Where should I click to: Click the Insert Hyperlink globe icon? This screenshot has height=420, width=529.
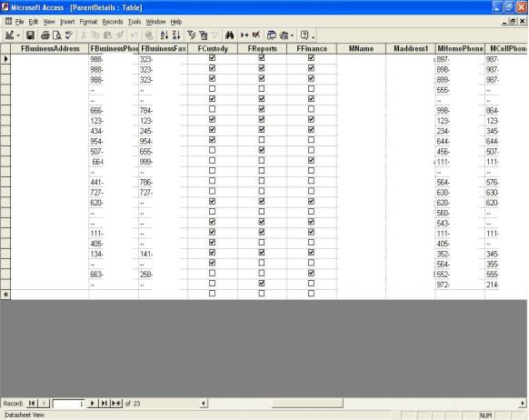(149, 35)
